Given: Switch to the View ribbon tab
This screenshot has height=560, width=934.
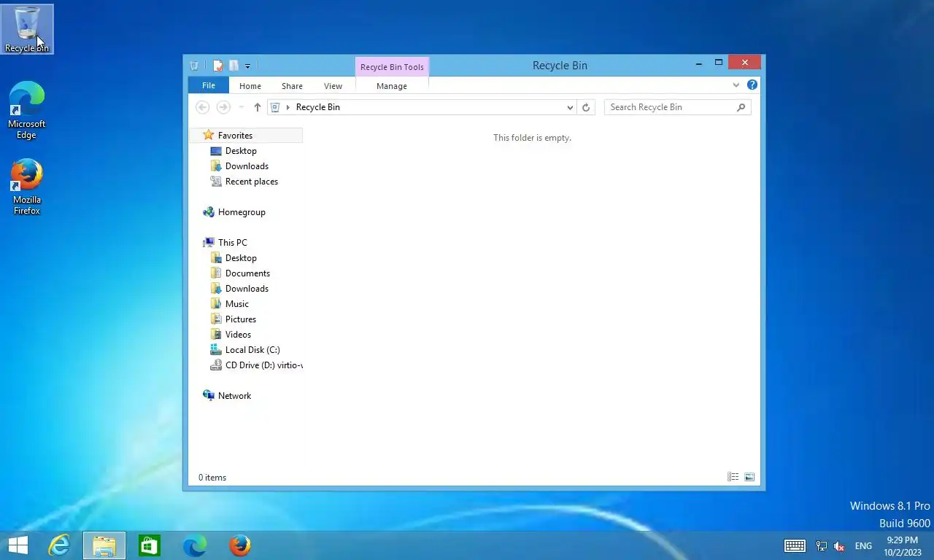Looking at the screenshot, I should coord(333,86).
